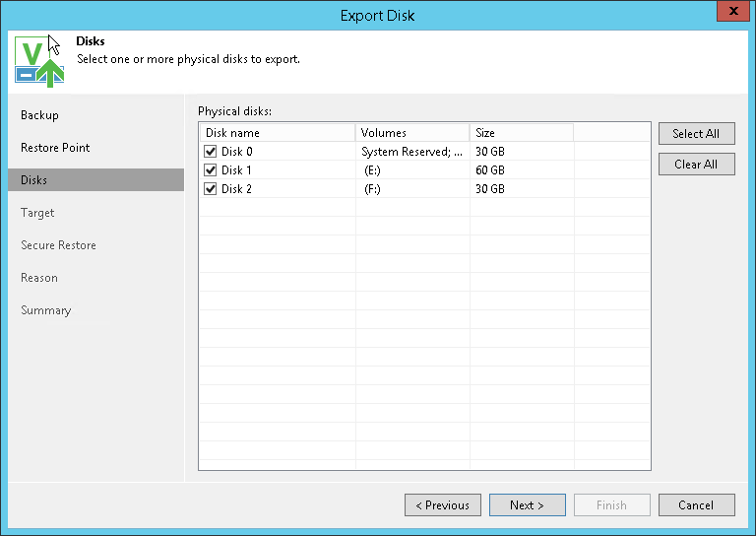
Task: Click the Disk 0 '30 GB' size cell
Action: [490, 152]
